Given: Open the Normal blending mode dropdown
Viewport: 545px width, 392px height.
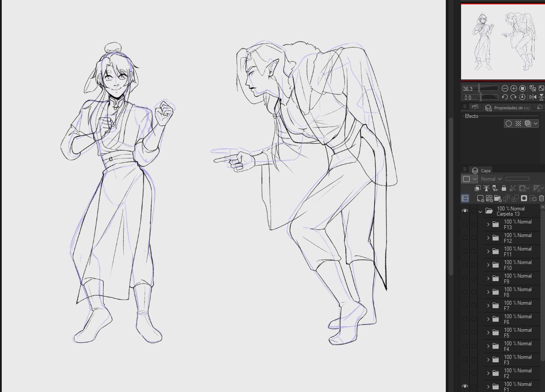Looking at the screenshot, I should (x=491, y=179).
